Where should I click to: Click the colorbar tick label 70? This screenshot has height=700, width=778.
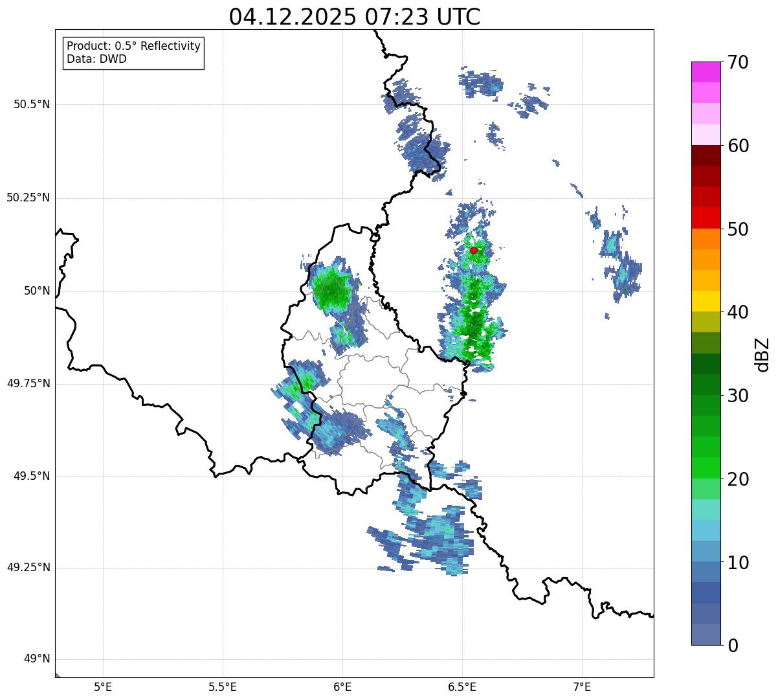(738, 62)
